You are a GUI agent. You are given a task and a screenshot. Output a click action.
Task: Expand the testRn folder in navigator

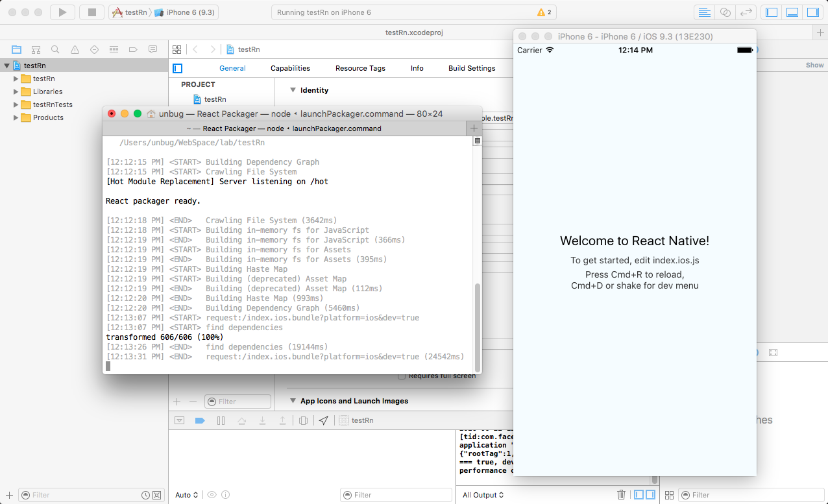pyautogui.click(x=16, y=78)
